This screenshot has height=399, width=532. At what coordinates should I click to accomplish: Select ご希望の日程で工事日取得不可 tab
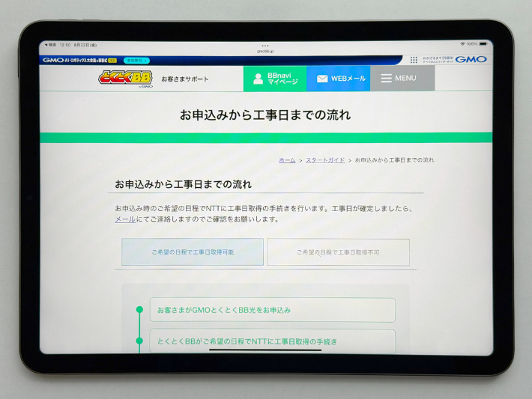click(x=338, y=252)
